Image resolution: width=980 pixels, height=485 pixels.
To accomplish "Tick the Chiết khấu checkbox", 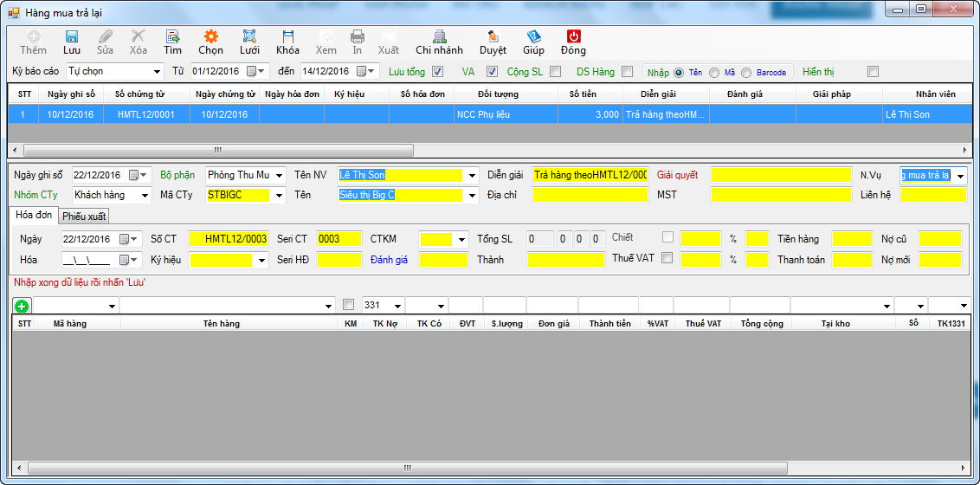I will (x=668, y=237).
